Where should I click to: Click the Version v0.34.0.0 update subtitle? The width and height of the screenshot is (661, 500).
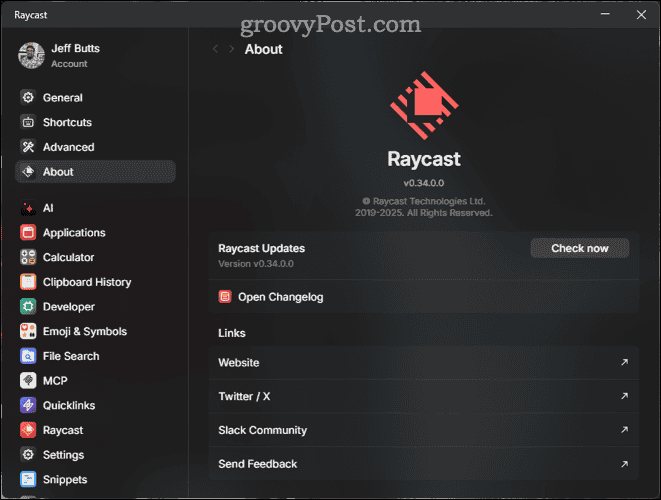click(256, 264)
